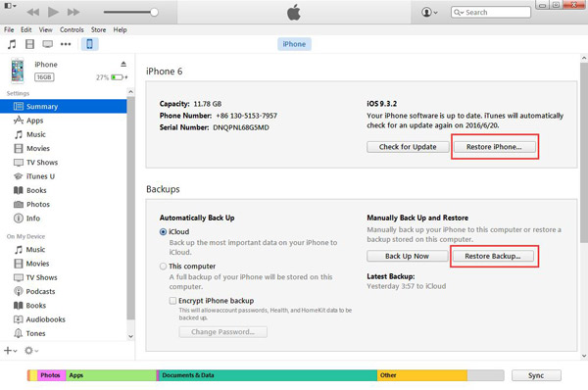
Task: Click the iPhone device thumbnail image
Action: (x=18, y=71)
